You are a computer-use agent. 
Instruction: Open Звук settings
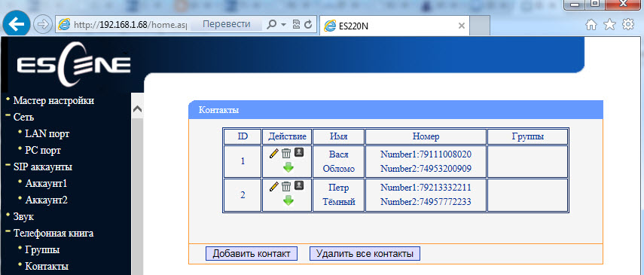click(x=23, y=217)
